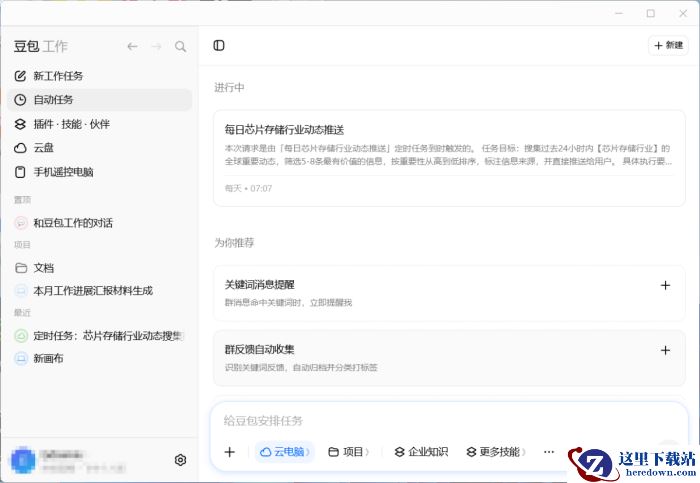Click green icon beside 定时任务 recent item
Image resolution: width=700 pixels, height=483 pixels.
[21, 336]
